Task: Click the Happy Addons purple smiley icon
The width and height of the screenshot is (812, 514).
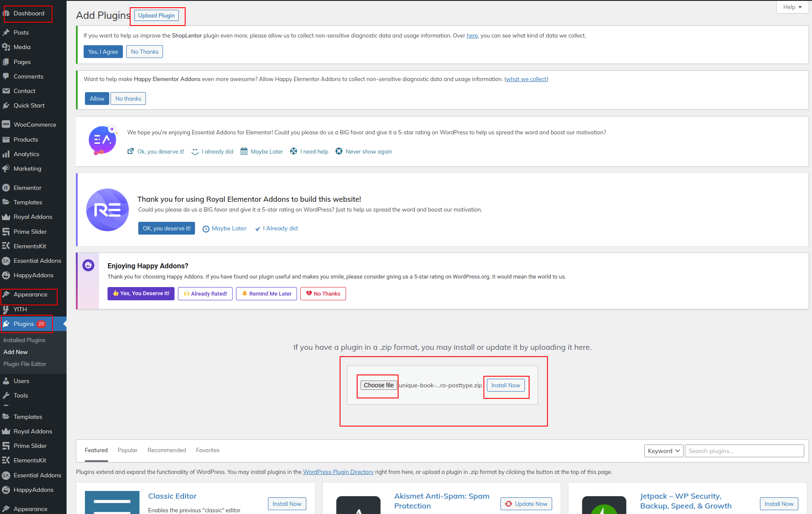Action: pyautogui.click(x=88, y=265)
